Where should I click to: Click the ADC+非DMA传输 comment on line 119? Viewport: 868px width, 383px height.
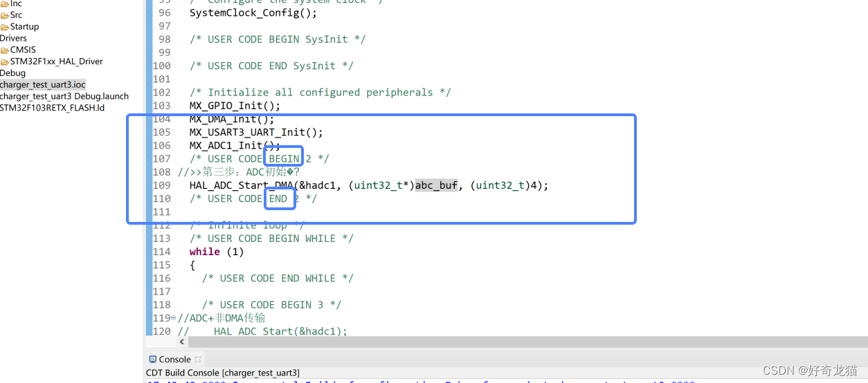point(221,318)
